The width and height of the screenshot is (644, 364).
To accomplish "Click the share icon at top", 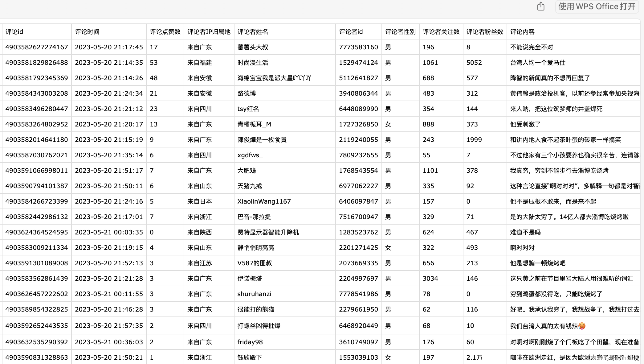I will coord(541,6).
